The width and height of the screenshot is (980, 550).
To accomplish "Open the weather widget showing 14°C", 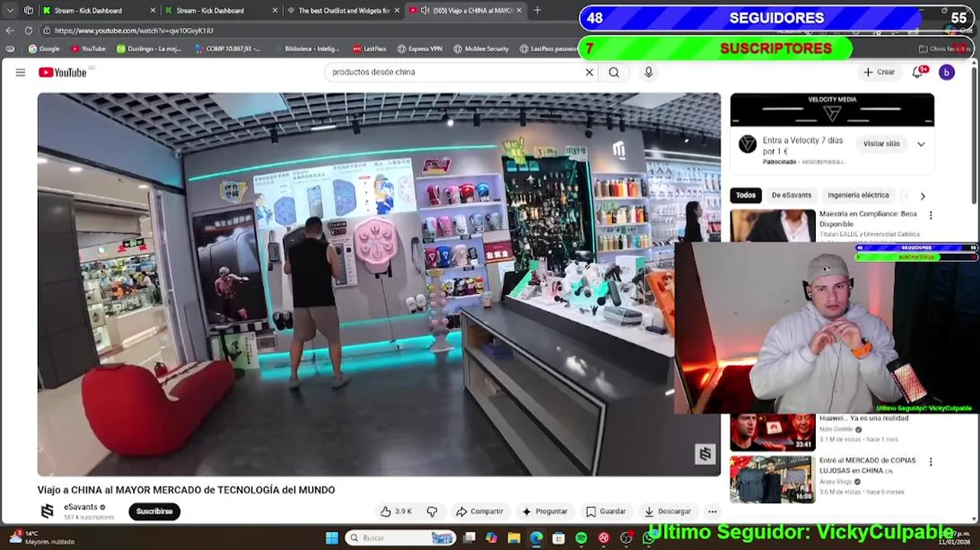I will pos(42,537).
